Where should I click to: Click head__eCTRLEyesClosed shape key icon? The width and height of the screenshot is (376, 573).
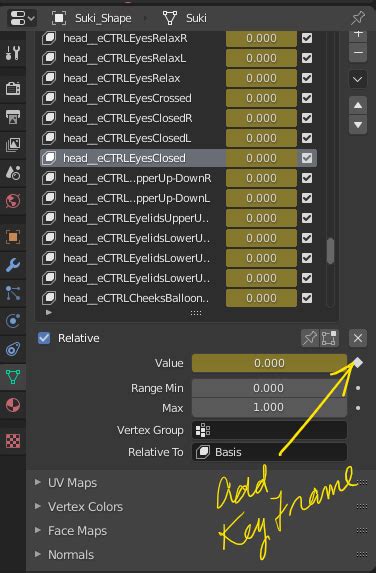point(49,158)
